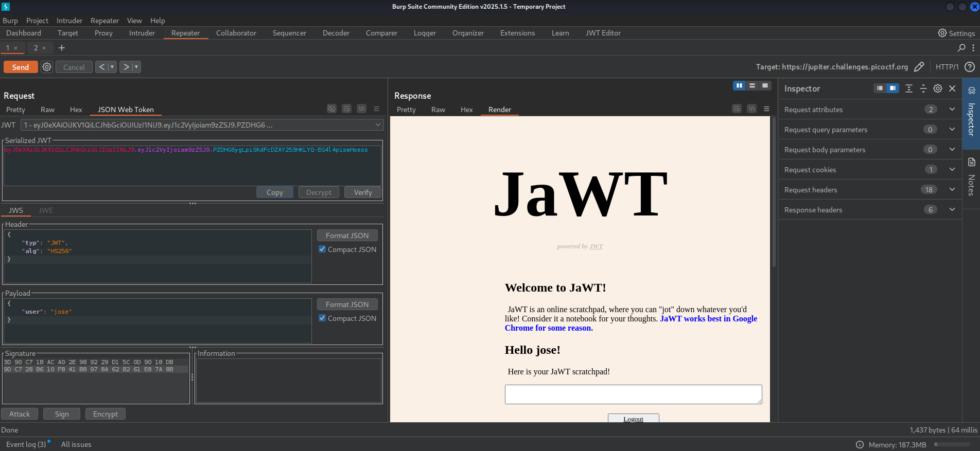Toggle Compact JSON checkbox for Header

(322, 249)
